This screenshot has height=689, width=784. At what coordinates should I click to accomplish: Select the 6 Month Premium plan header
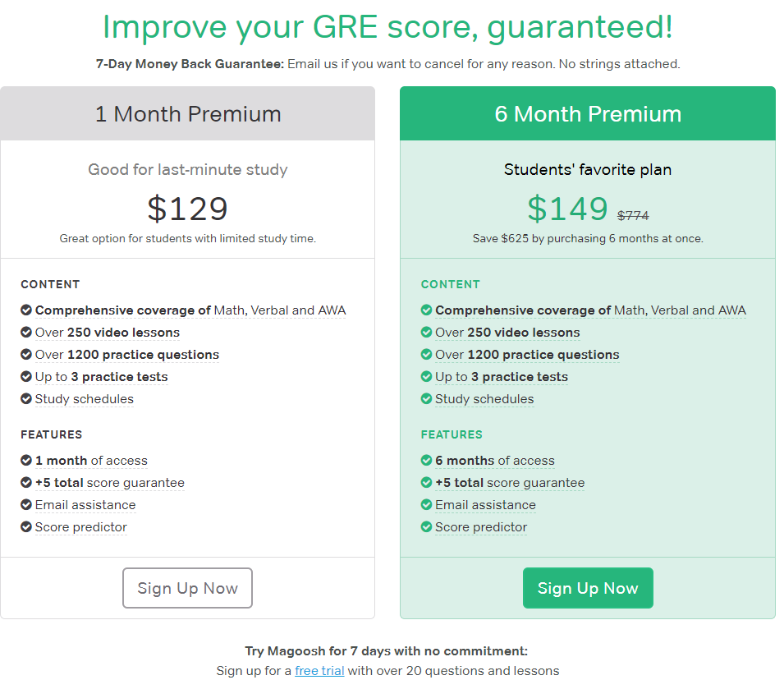(x=587, y=114)
